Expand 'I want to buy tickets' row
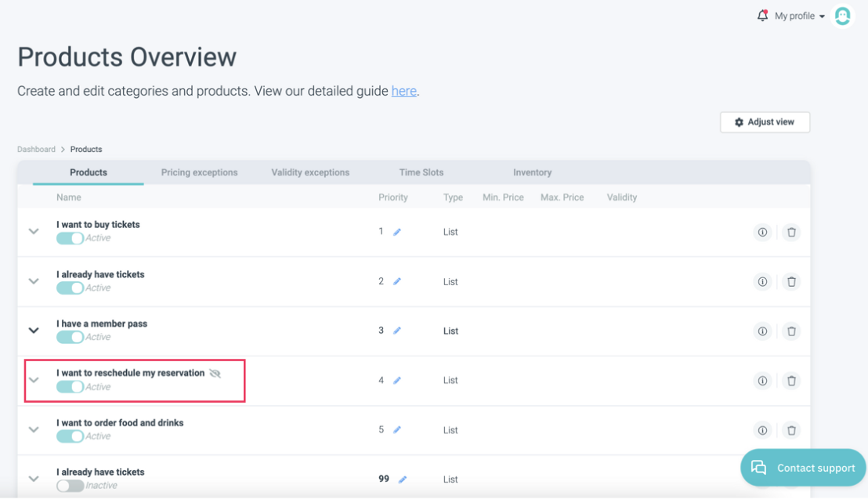The image size is (868, 503). point(34,232)
